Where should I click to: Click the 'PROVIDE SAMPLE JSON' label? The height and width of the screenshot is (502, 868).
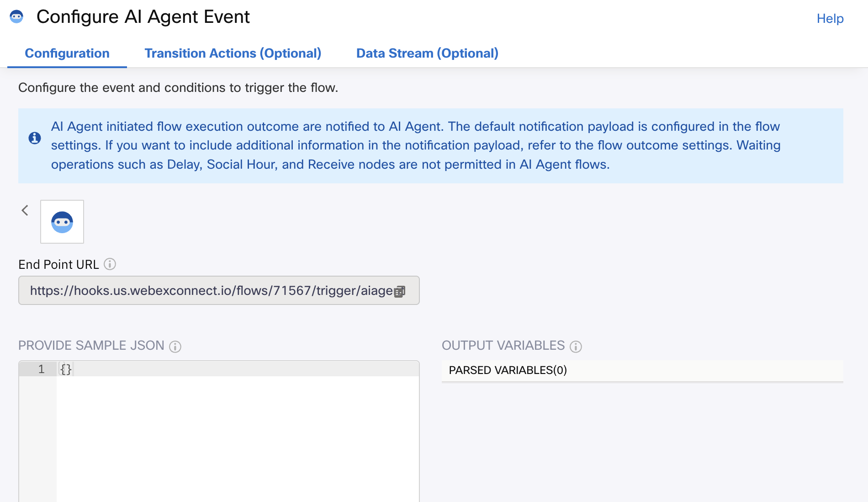pyautogui.click(x=91, y=345)
